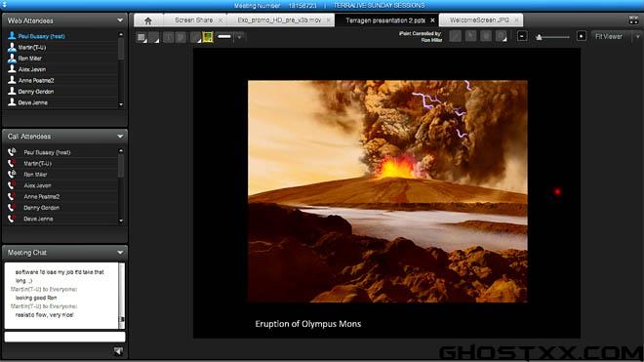The width and height of the screenshot is (644, 362).
Task: Close the Terragen presentation 2.pptx tab
Action: click(x=432, y=20)
